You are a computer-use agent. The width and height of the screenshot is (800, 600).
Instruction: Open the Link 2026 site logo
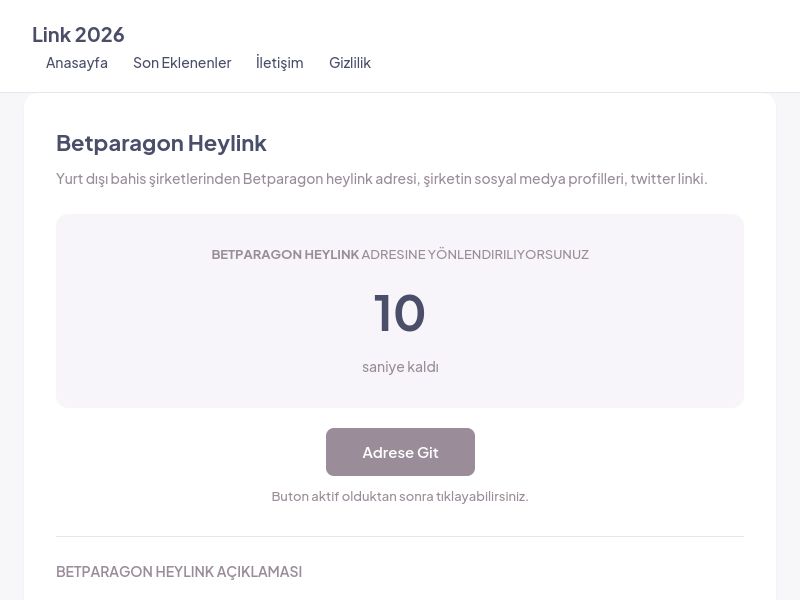tap(78, 35)
